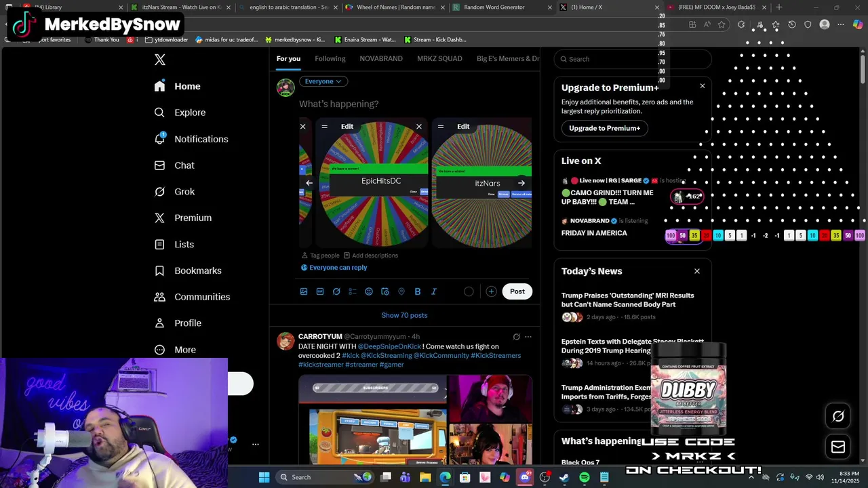Click the Upgrade to Premium+ button
This screenshot has width=868, height=488.
tap(604, 128)
